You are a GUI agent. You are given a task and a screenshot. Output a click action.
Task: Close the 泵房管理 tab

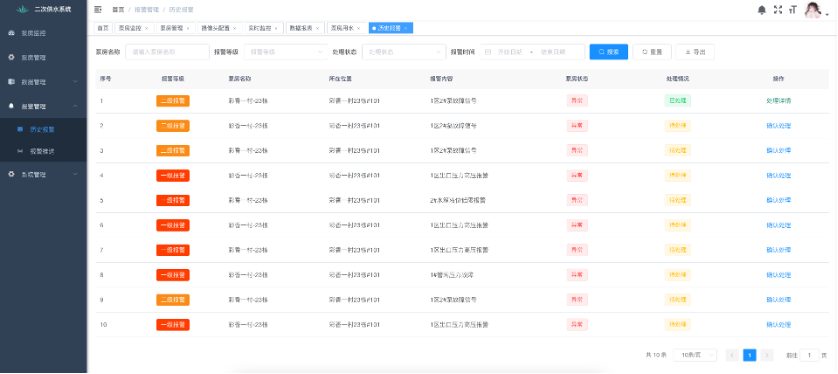click(188, 28)
